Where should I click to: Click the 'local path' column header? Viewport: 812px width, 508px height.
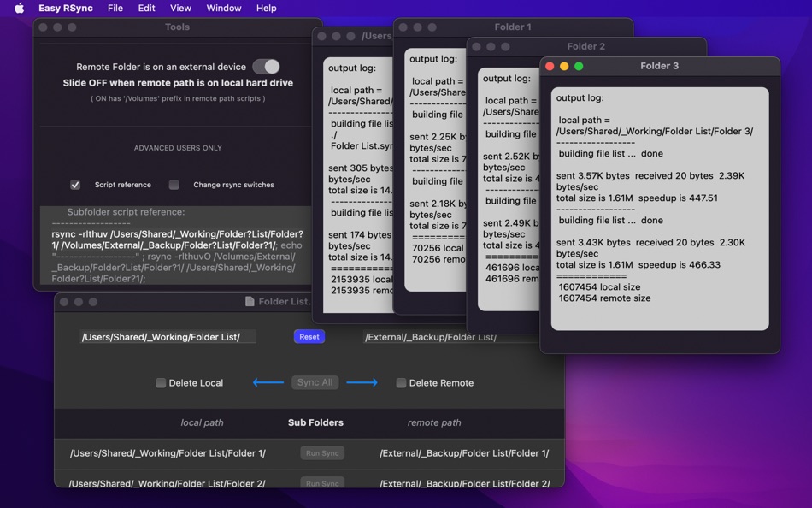[202, 422]
